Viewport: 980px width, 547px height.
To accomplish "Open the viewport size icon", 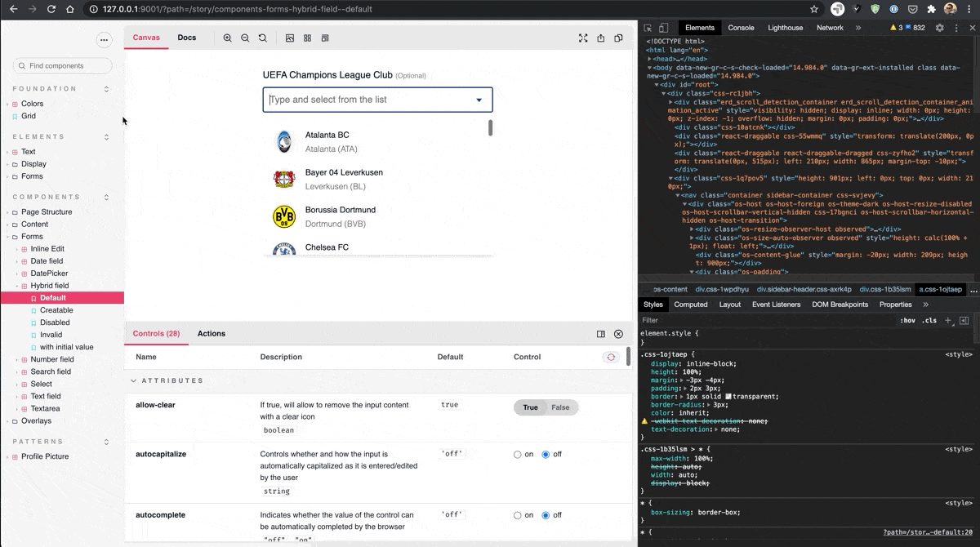I will coord(325,38).
